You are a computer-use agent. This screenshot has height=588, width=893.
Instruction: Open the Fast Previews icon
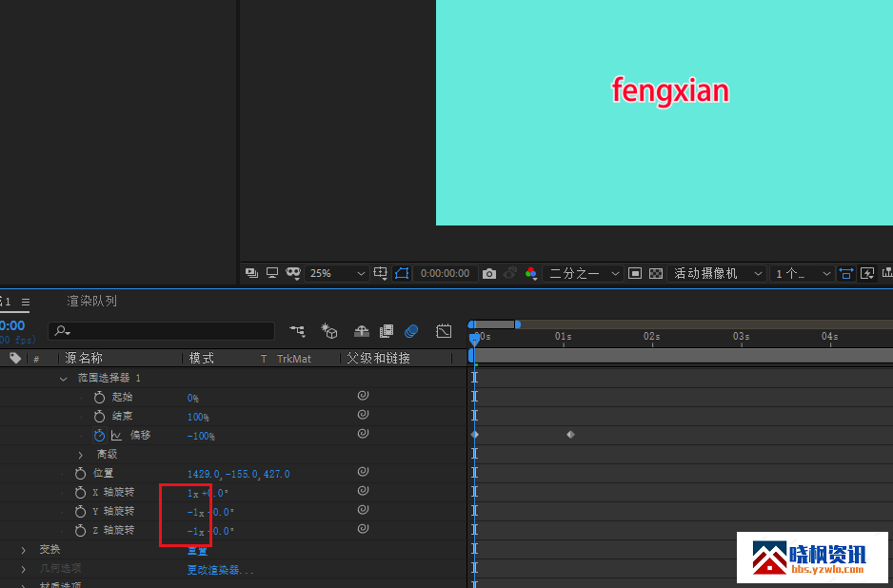pos(867,273)
